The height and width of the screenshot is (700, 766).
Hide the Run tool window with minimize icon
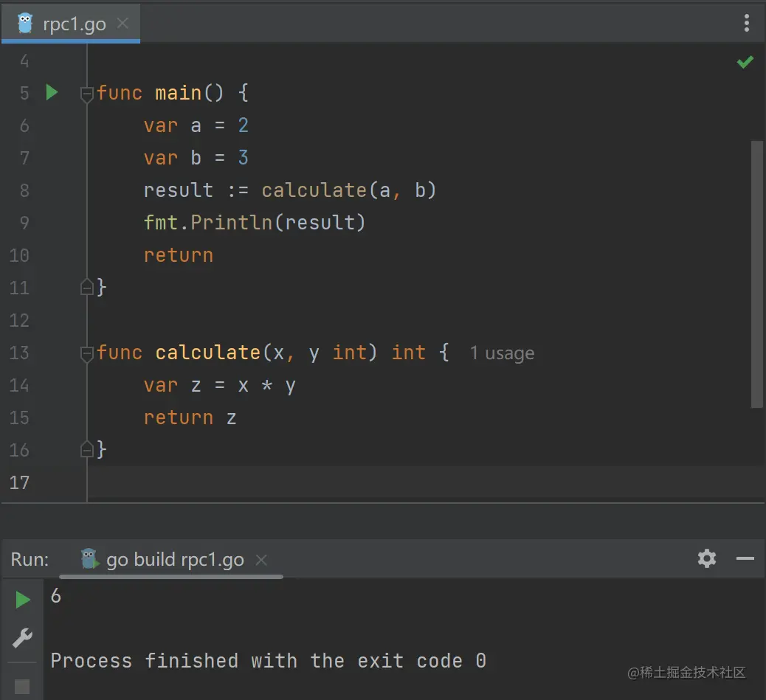[745, 558]
